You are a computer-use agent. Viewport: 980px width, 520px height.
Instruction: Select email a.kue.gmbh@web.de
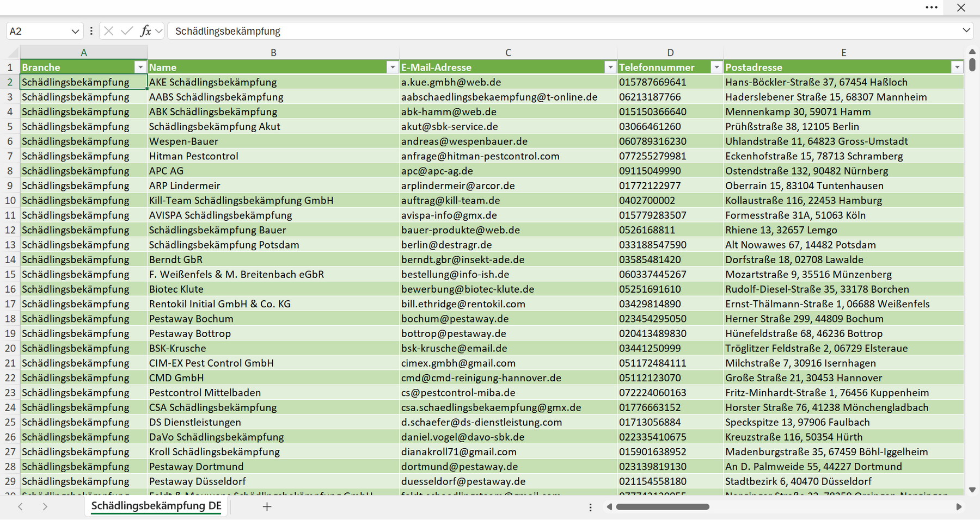508,82
